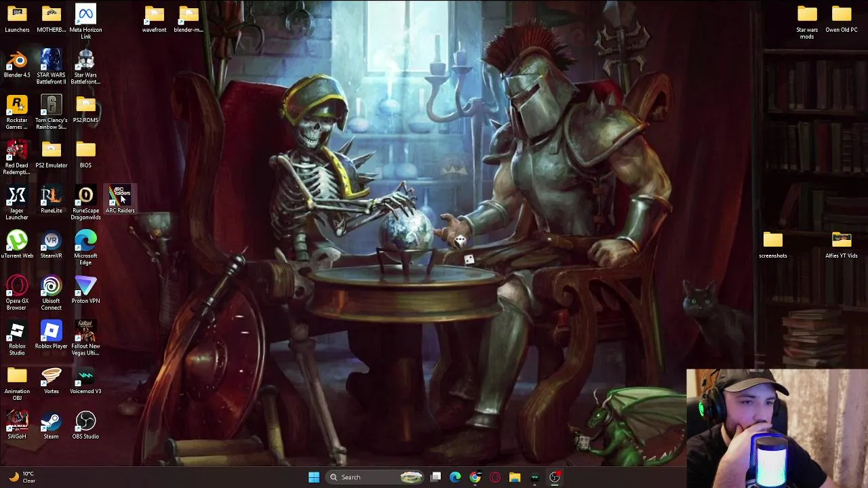This screenshot has width=868, height=488.
Task: Open Microsoft Edge from the taskbar
Action: 456,477
